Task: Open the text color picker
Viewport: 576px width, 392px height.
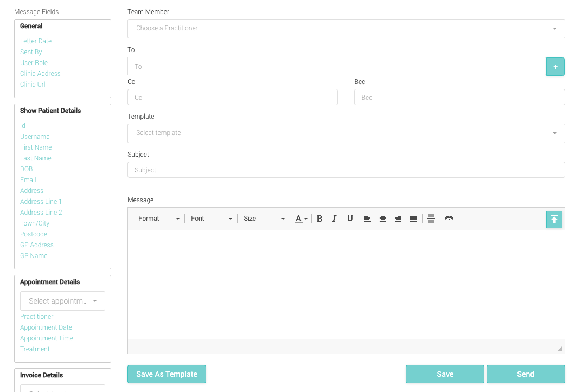Action: pos(301,219)
